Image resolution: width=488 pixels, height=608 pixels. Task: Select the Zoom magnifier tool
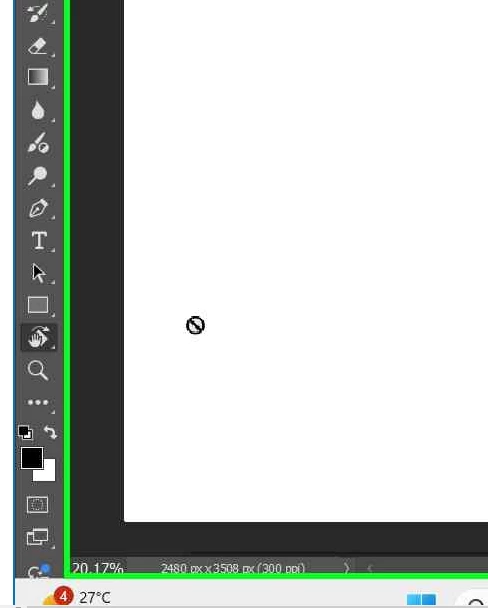tap(38, 370)
